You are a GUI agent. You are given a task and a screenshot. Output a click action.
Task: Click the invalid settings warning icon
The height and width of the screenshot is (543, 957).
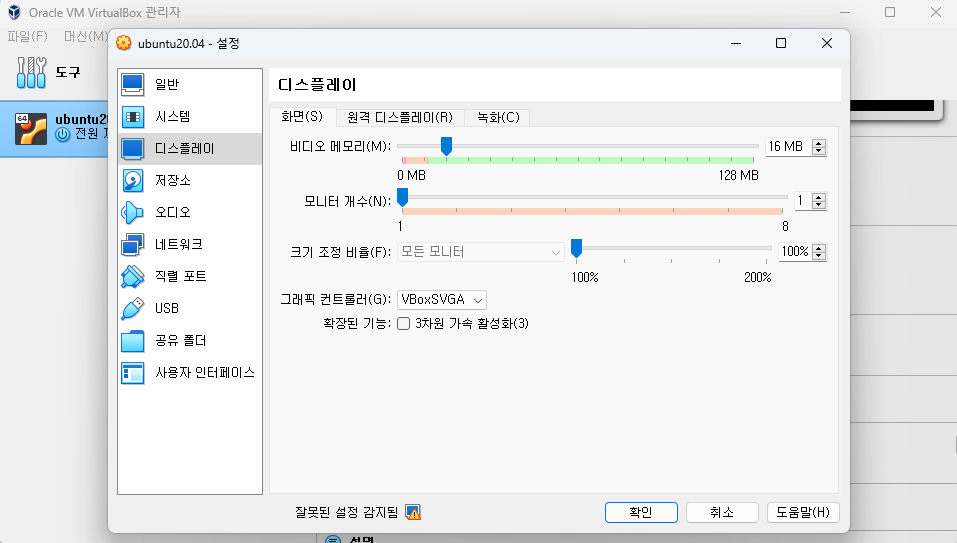[413, 512]
